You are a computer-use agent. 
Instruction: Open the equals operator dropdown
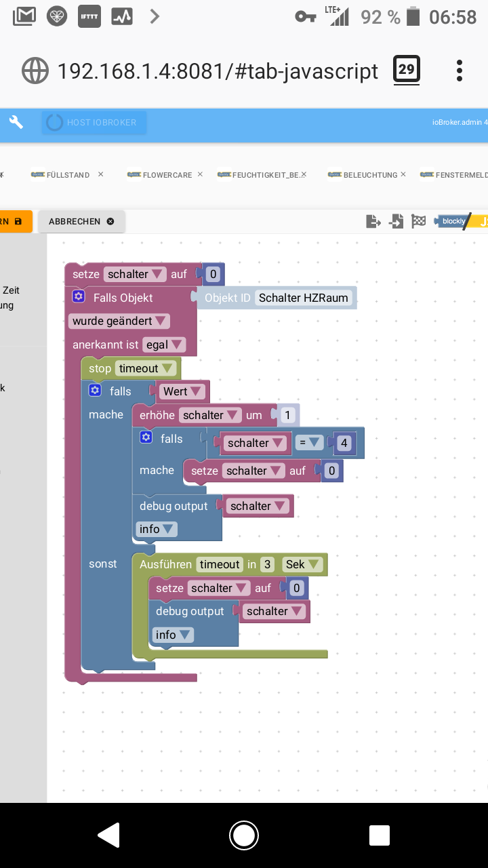(309, 443)
